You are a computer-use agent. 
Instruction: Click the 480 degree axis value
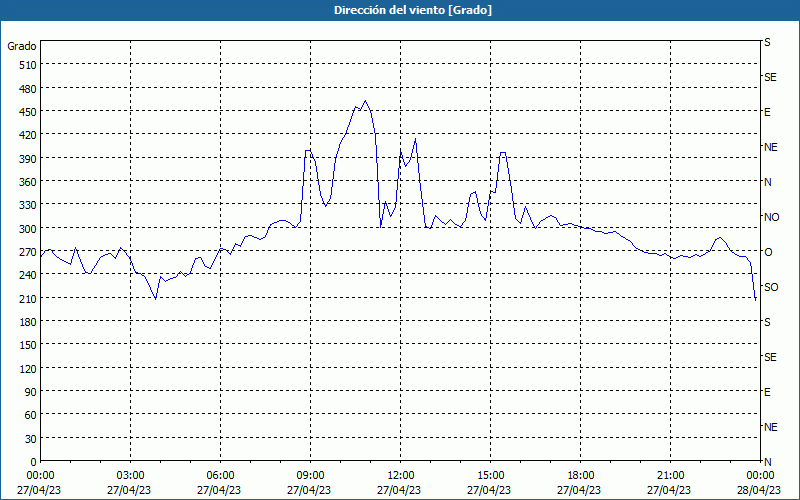point(29,88)
